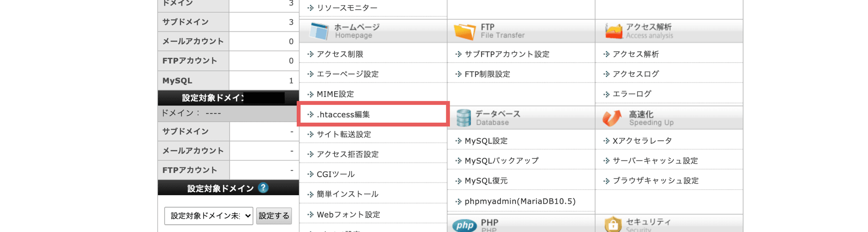Open サーバーキャッシュ設定 link

[x=655, y=160]
